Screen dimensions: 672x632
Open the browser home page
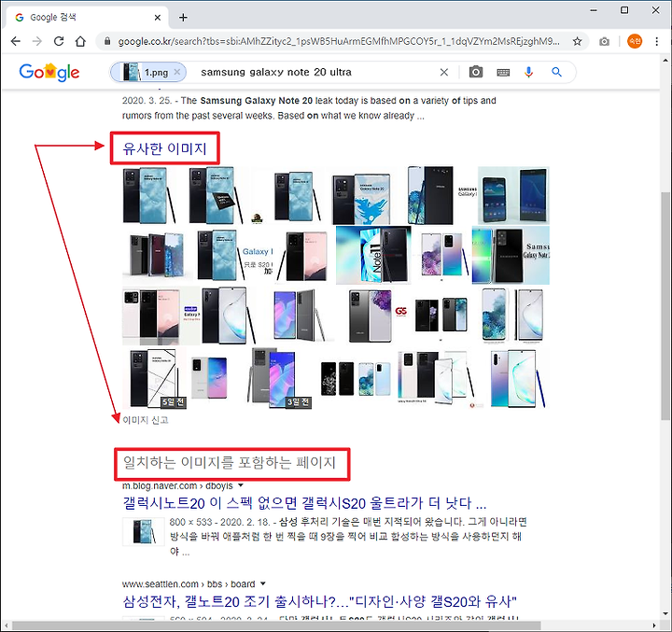(x=80, y=41)
